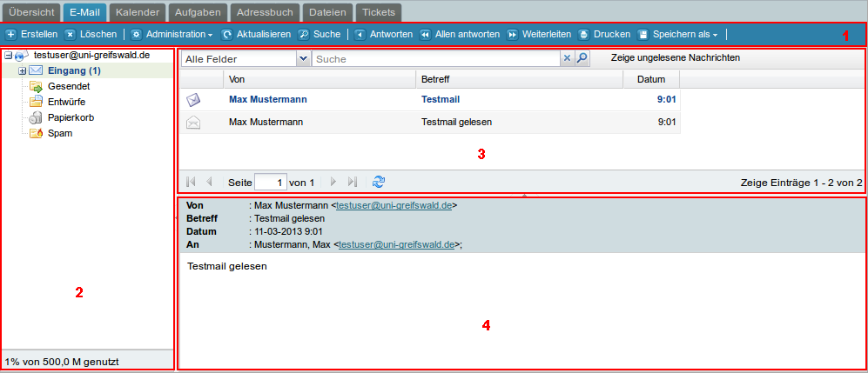
Task: Clear the search field with X
Action: pos(567,59)
